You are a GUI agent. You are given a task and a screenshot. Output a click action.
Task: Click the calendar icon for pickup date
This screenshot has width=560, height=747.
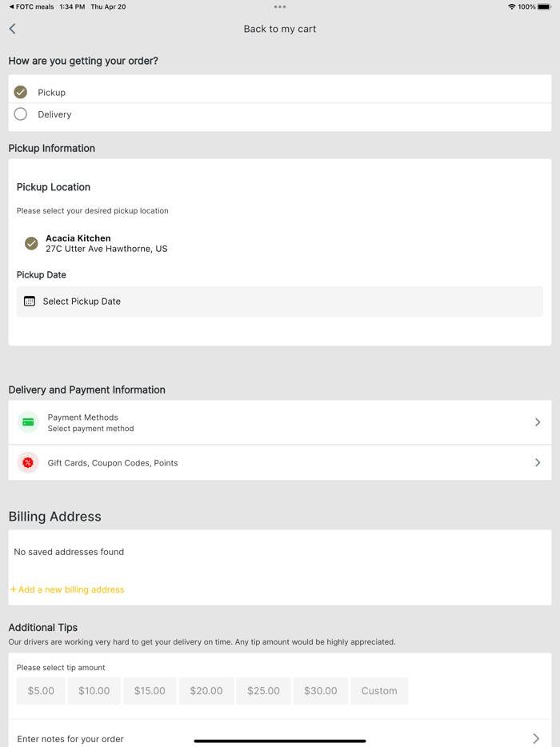point(30,302)
